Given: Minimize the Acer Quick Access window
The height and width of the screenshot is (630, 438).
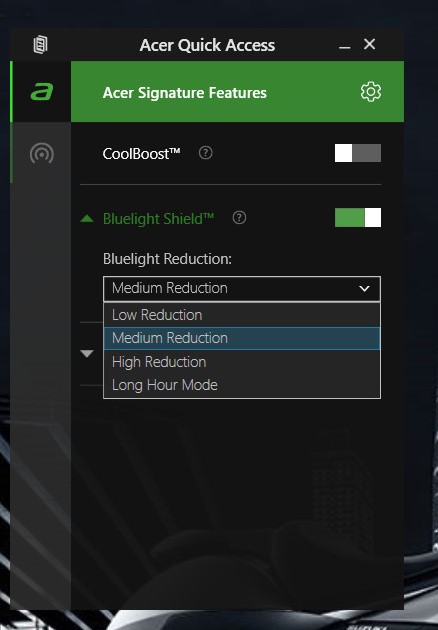Looking at the screenshot, I should click(344, 47).
